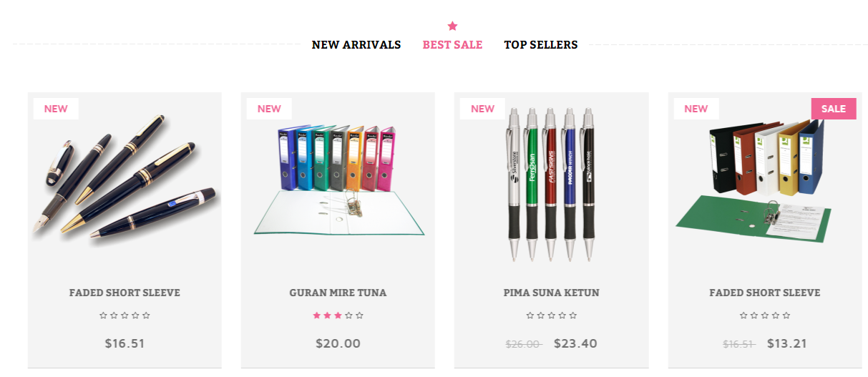Click the empty star rating under Pima Suna Ketun
This screenshot has height=377, width=868.
(x=551, y=315)
